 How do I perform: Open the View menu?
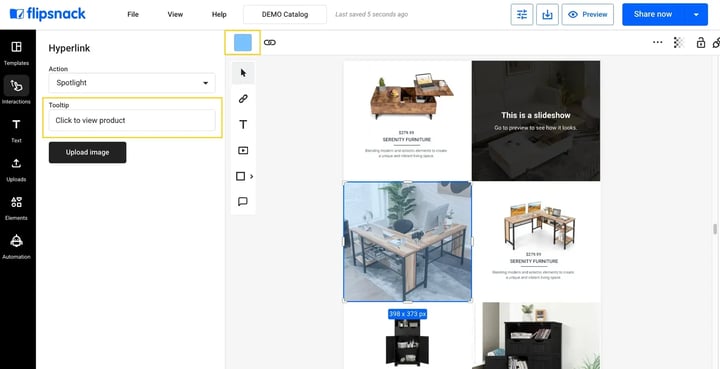(175, 15)
